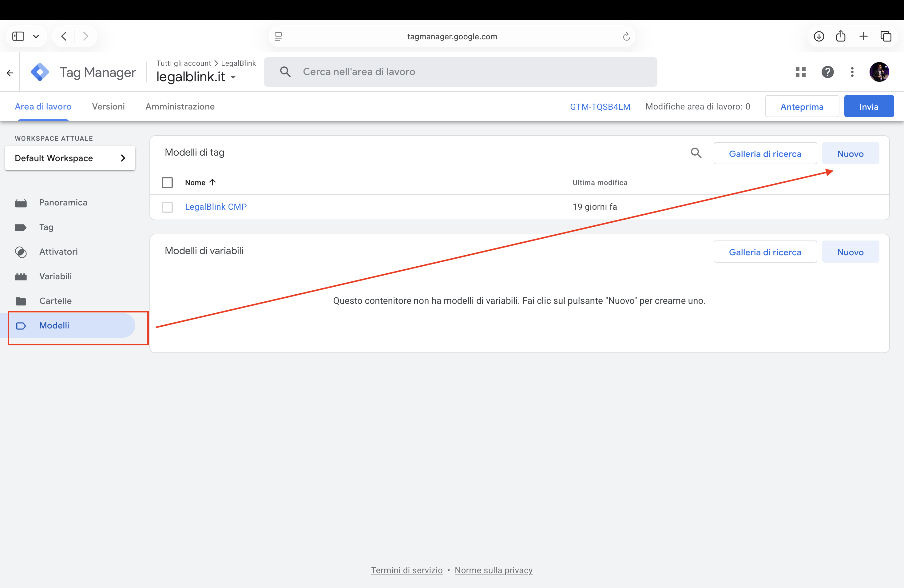The image size is (904, 588).
Task: Open the three-dot more options menu
Action: (852, 72)
